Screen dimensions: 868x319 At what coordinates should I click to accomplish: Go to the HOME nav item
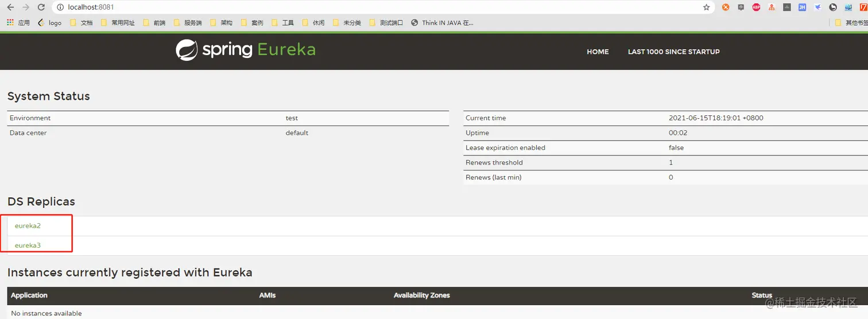point(598,52)
